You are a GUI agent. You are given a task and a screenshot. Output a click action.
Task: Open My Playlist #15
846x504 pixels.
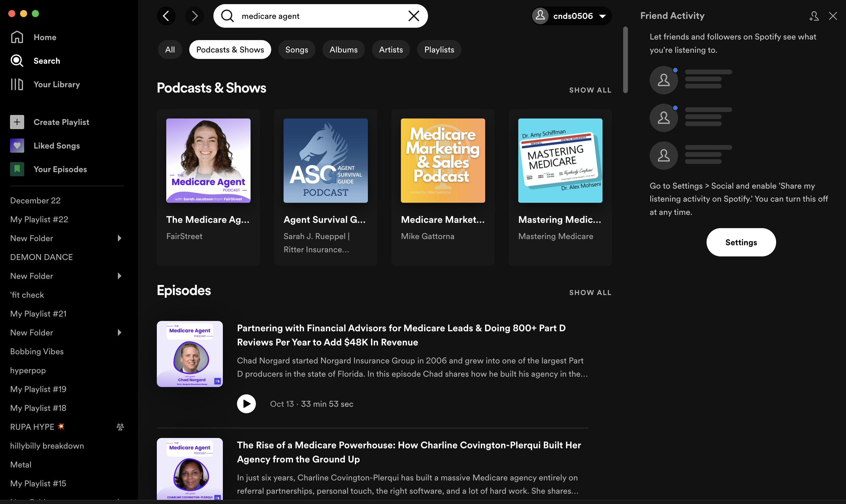point(38,483)
